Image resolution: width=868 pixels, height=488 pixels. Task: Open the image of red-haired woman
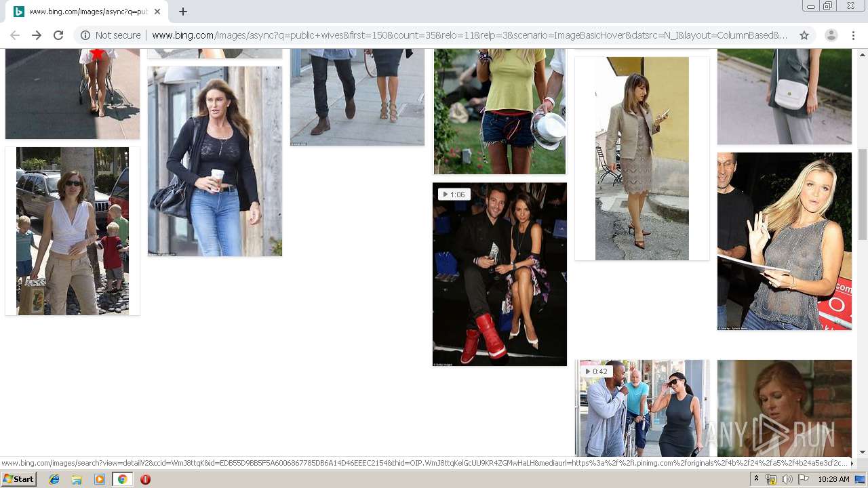point(785,407)
